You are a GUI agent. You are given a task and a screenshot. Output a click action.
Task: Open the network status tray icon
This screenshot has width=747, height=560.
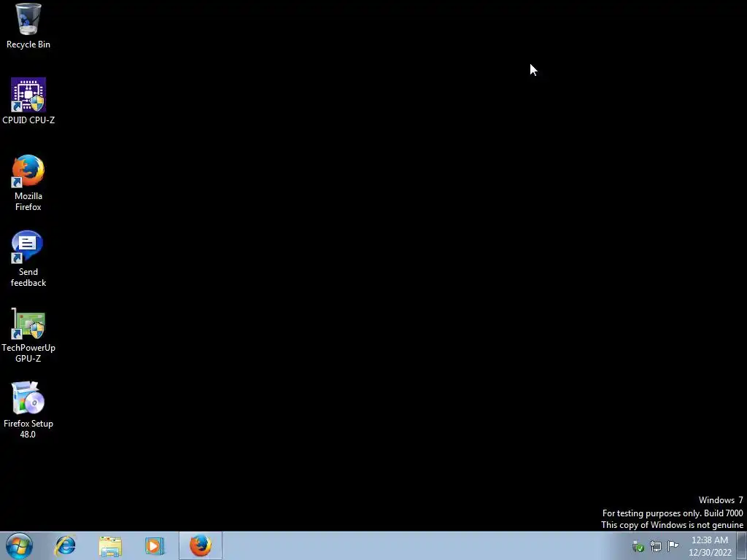tap(656, 546)
